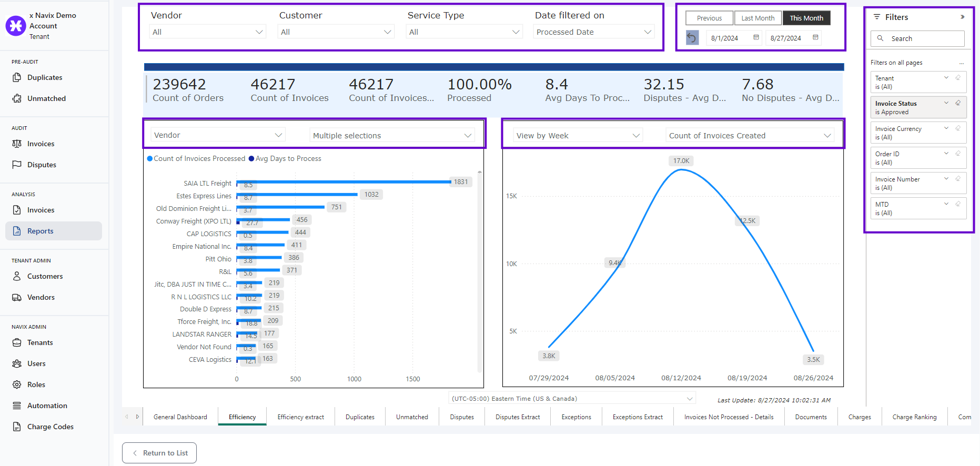This screenshot has width=980, height=466.
Task: Collapse the Filters pane with the double chevron
Action: click(x=962, y=17)
